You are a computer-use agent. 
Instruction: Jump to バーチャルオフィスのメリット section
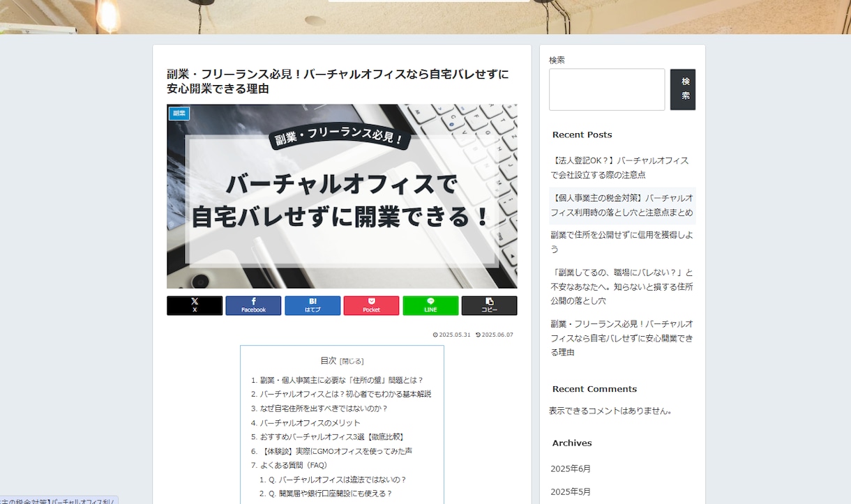(x=310, y=422)
